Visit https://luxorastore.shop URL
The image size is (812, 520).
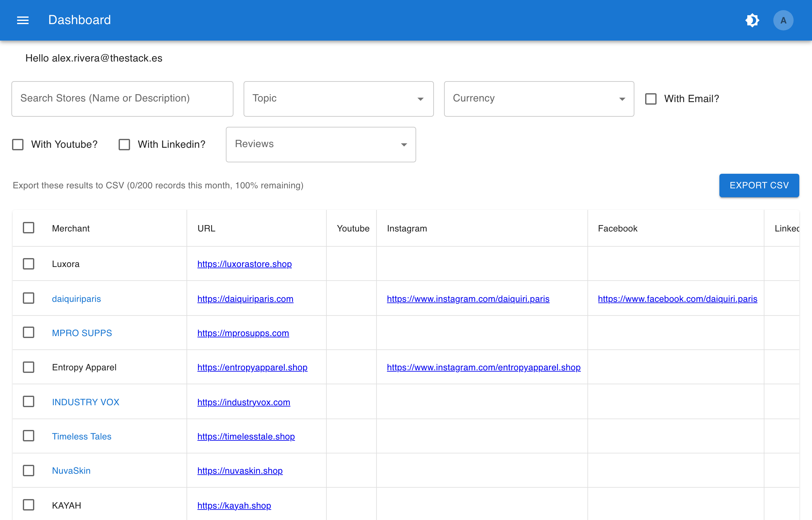click(x=244, y=264)
